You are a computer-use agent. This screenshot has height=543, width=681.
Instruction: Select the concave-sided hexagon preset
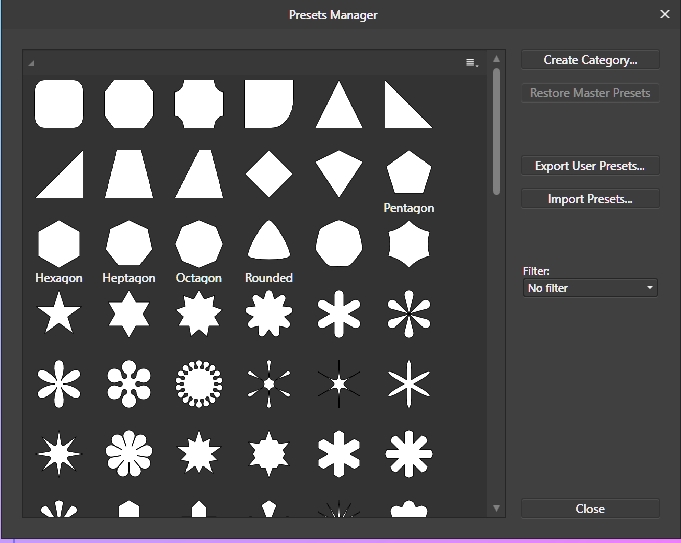point(409,244)
